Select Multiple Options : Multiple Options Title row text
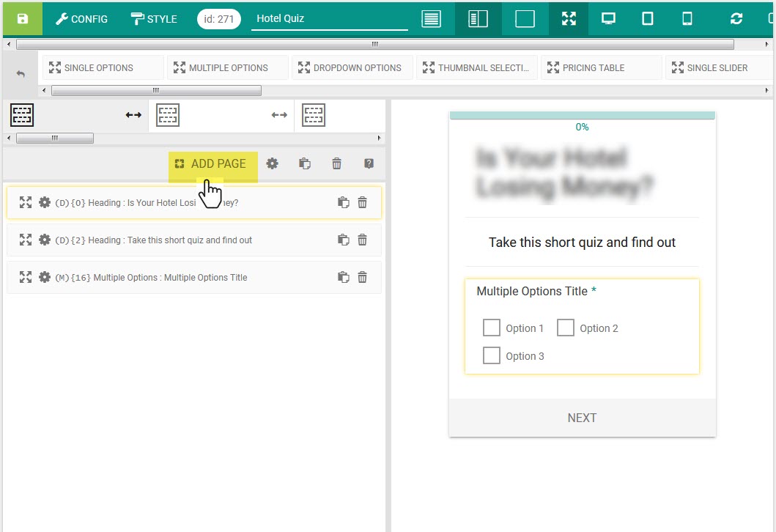The width and height of the screenshot is (776, 532). 151,277
